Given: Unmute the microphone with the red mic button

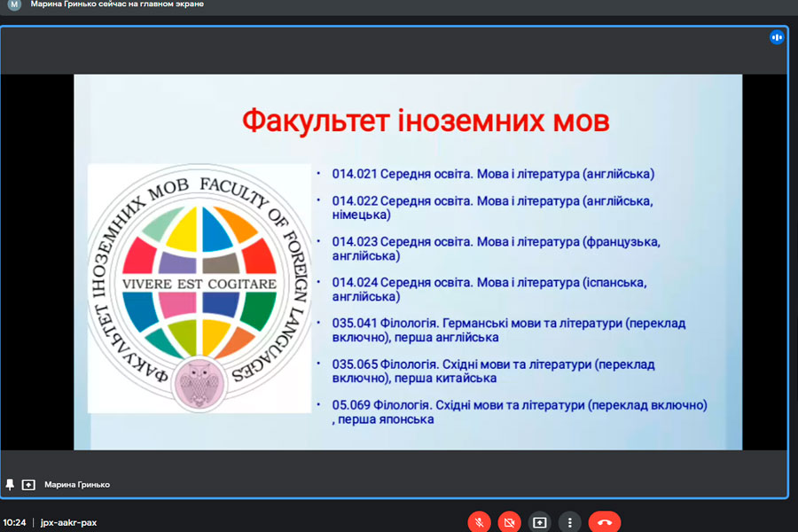Looking at the screenshot, I should click(x=479, y=522).
